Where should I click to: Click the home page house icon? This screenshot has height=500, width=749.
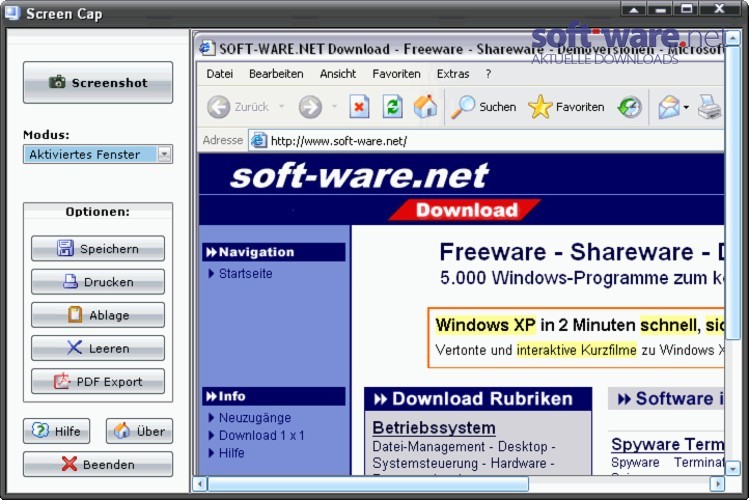click(425, 106)
